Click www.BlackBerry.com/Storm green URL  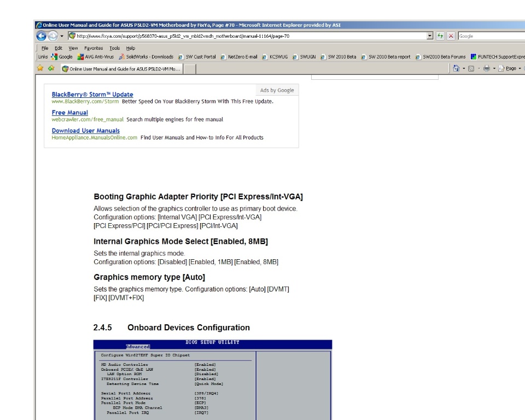click(85, 102)
